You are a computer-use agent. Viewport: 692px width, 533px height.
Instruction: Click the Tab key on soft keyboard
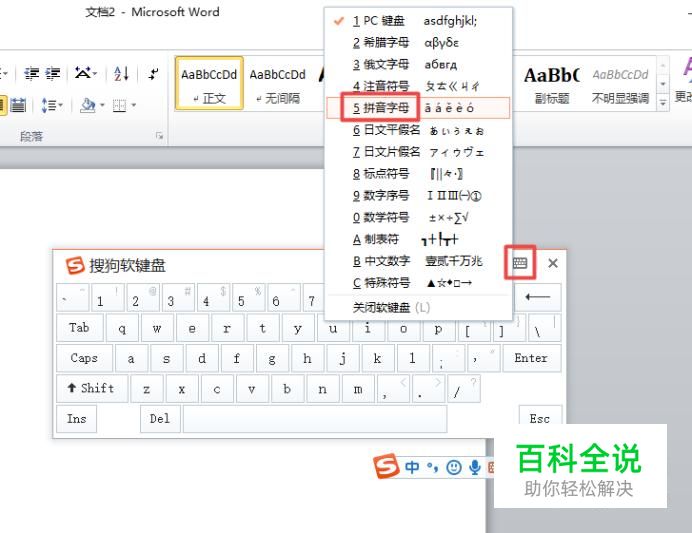[80, 328]
